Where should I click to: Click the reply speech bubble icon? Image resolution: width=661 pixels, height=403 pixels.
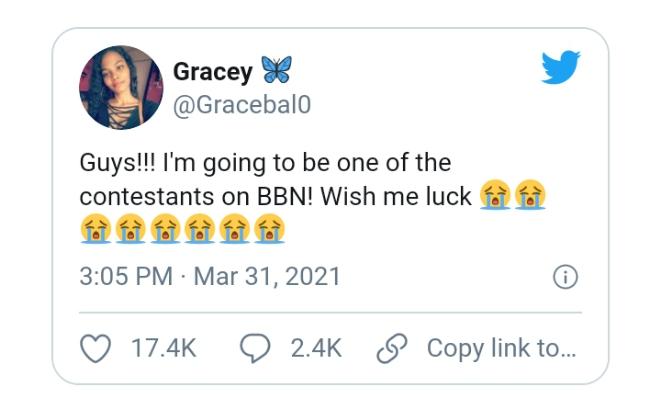254,348
